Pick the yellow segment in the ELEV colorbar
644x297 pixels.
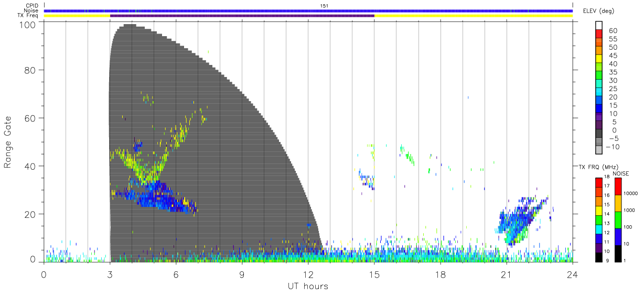click(599, 60)
